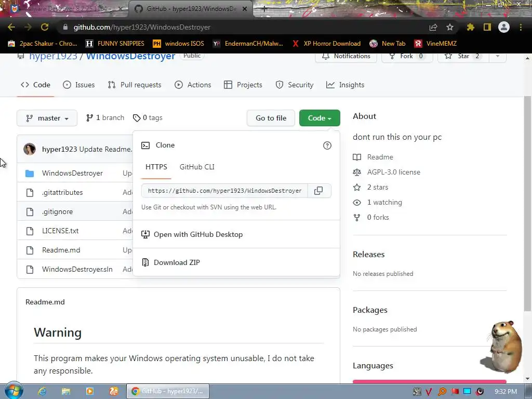
Task: Open the Chrome profile avatar
Action: point(504,27)
